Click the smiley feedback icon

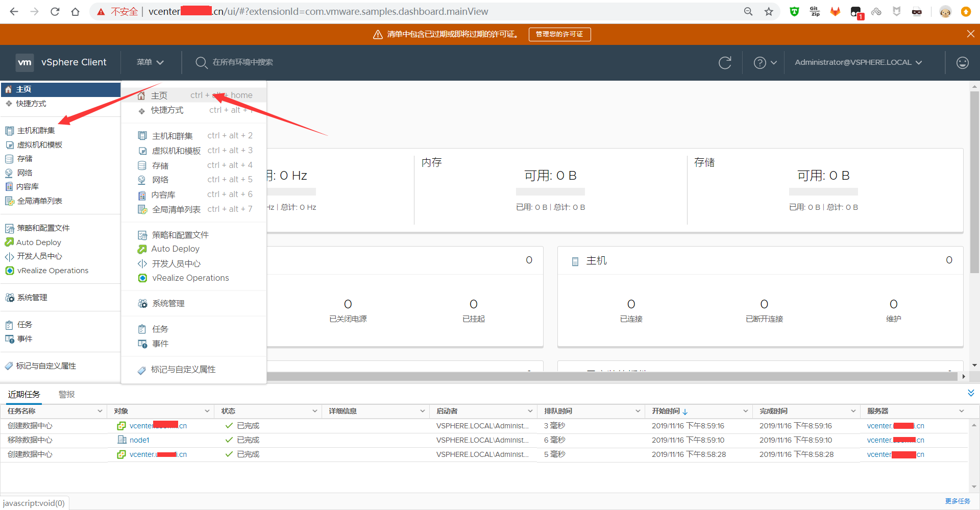click(962, 62)
